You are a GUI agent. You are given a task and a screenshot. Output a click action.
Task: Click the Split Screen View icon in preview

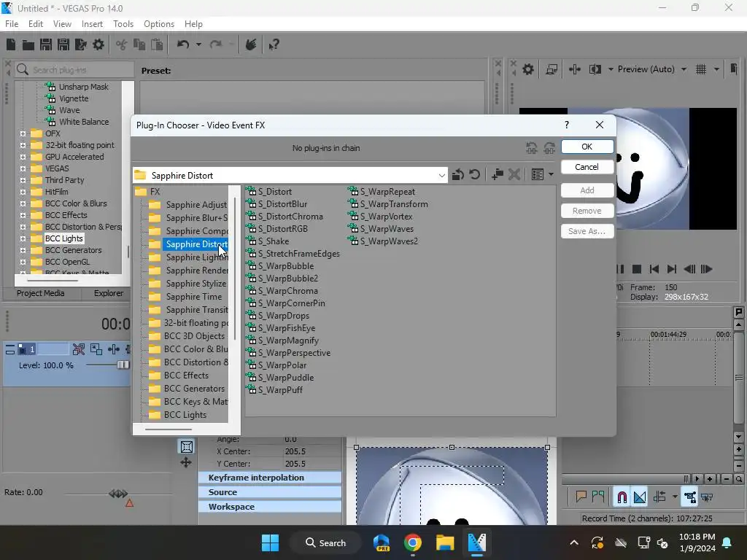click(x=595, y=69)
